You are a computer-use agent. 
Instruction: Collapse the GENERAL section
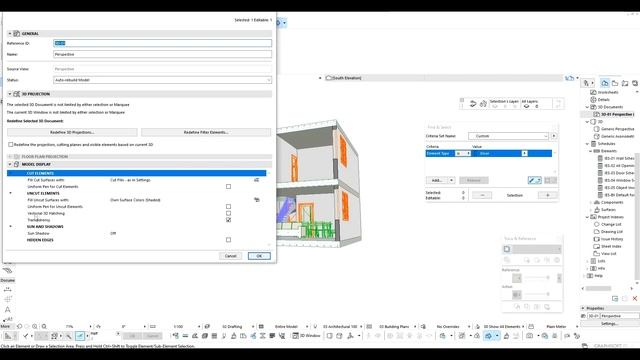click(10, 33)
